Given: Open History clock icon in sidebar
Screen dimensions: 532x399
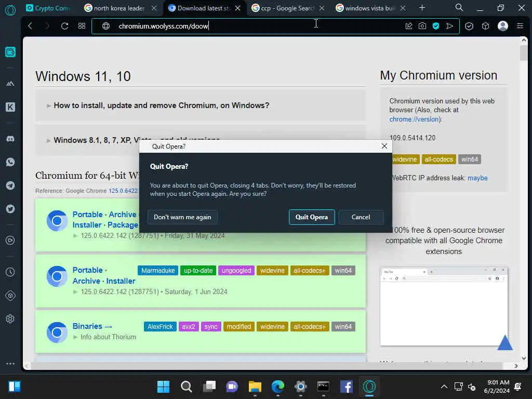Looking at the screenshot, I should [x=10, y=272].
